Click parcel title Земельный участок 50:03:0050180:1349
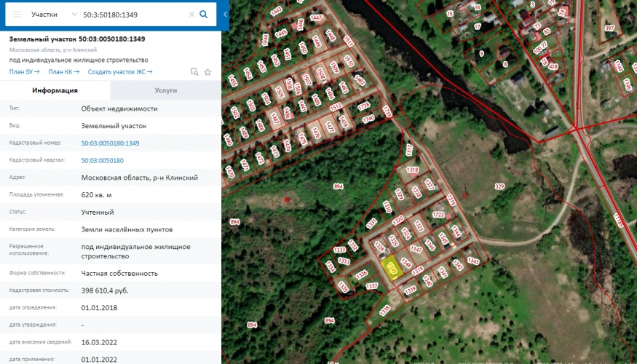Viewport: 637px width, 364px height. pyautogui.click(x=77, y=39)
